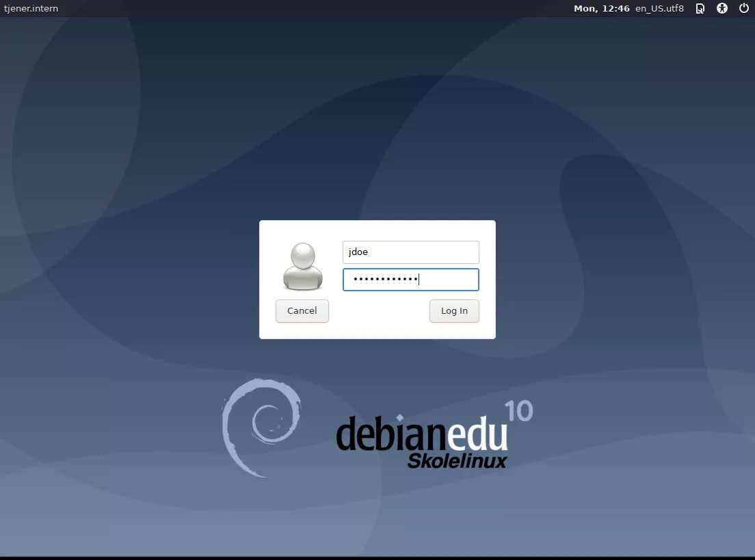Click the Log In button
The height and width of the screenshot is (560, 755).
pyautogui.click(x=454, y=311)
